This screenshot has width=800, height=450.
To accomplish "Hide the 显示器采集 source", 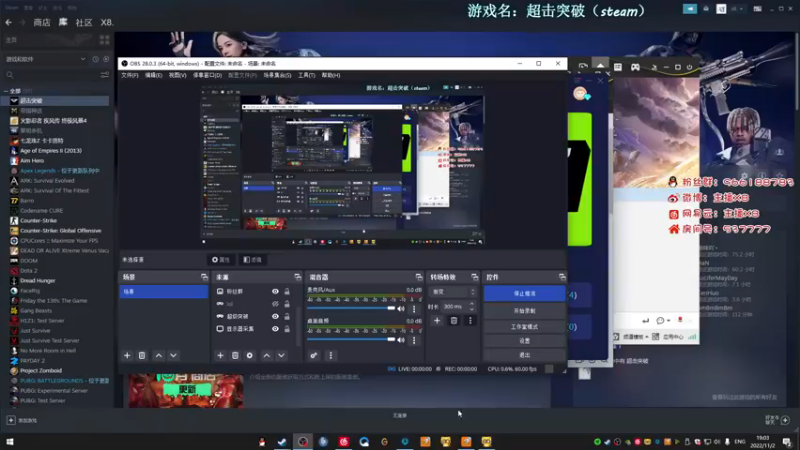I will click(275, 329).
